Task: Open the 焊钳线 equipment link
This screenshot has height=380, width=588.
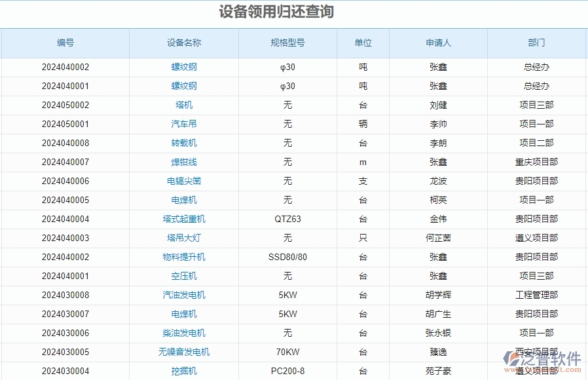Action: 183,162
